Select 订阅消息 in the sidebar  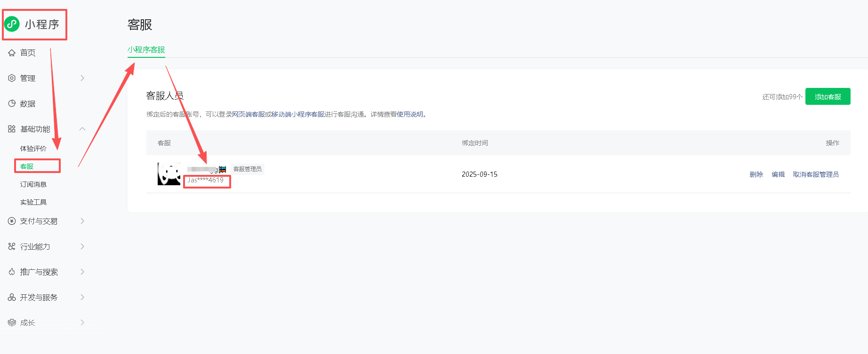33,184
